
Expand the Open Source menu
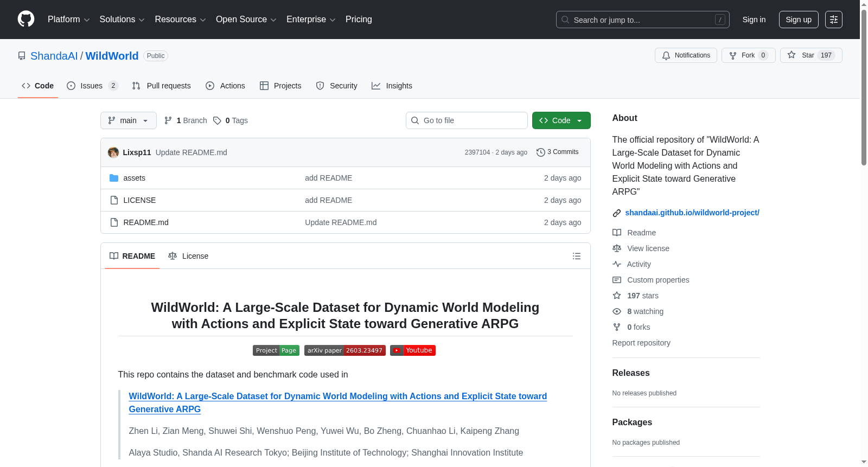click(x=246, y=20)
